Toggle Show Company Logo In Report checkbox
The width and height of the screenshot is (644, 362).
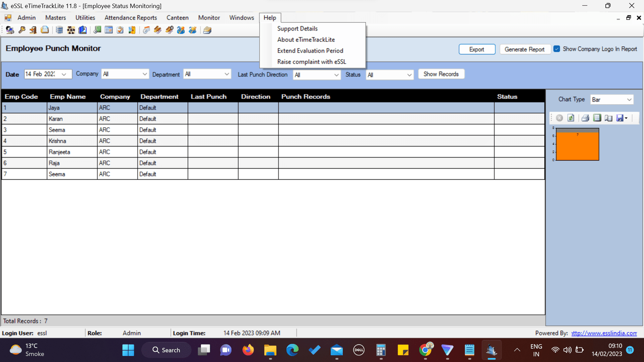point(557,49)
